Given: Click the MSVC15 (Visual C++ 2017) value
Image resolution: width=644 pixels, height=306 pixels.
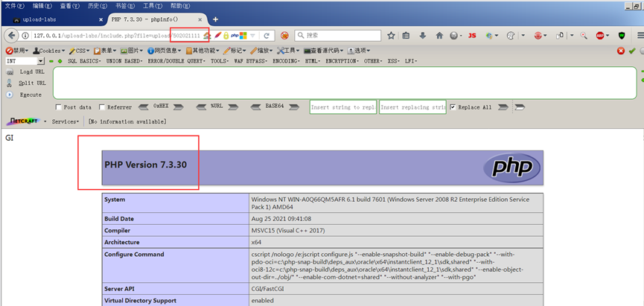Looking at the screenshot, I should coord(288,230).
